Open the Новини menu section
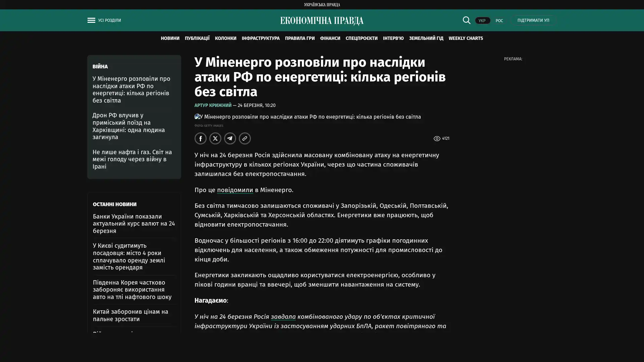Screen dimensions: 644x362 click(x=170, y=39)
